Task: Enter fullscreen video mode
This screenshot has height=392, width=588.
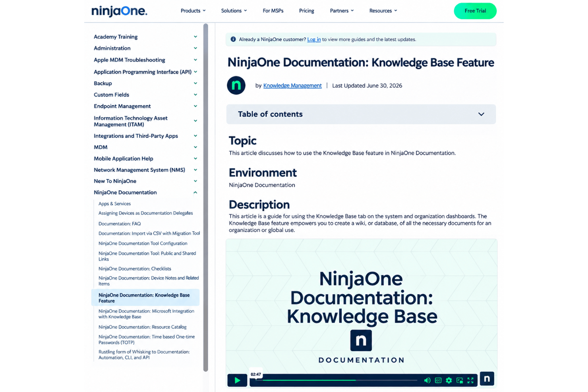Action: [x=470, y=380]
